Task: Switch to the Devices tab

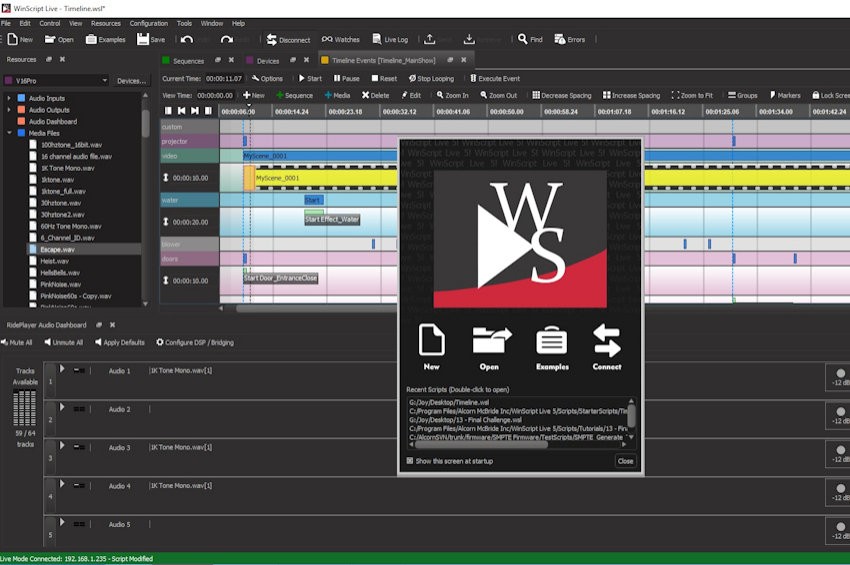Action: tap(268, 61)
